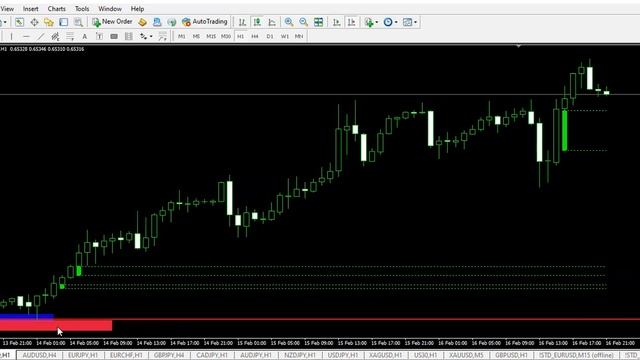
Task: Switch to the XAGUSD,H1 chart tab
Action: [x=386, y=356]
